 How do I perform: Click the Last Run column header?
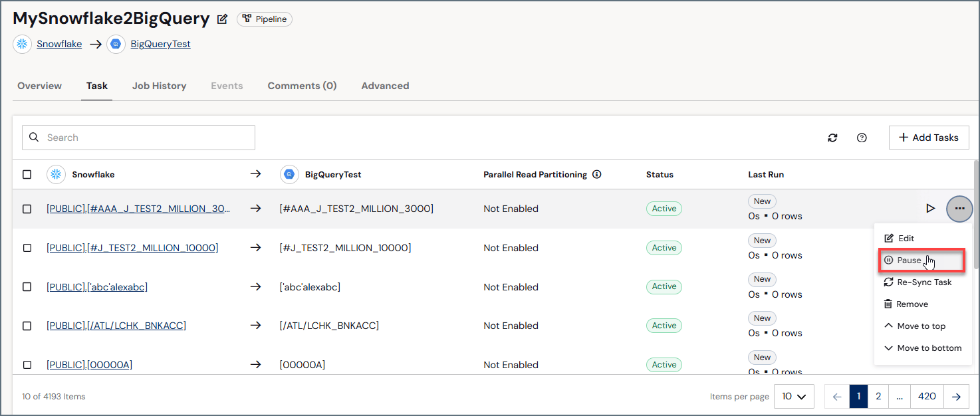click(766, 174)
